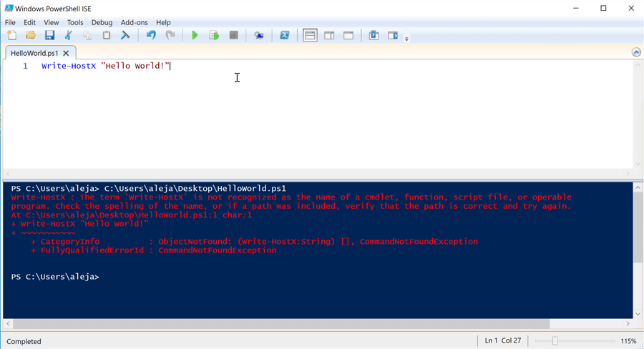Click console vertical scrollbar up arrow

click(x=638, y=187)
